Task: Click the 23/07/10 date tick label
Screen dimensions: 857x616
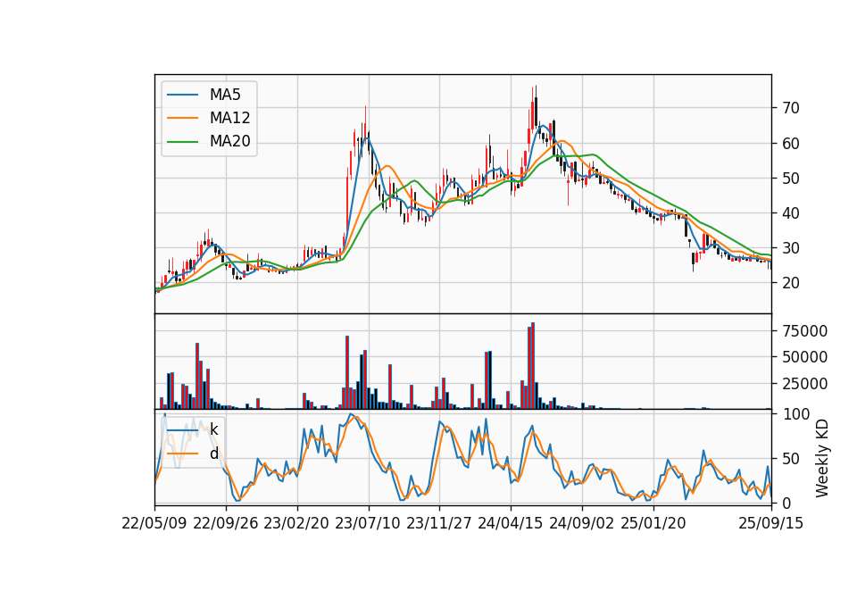Action: coord(369,523)
